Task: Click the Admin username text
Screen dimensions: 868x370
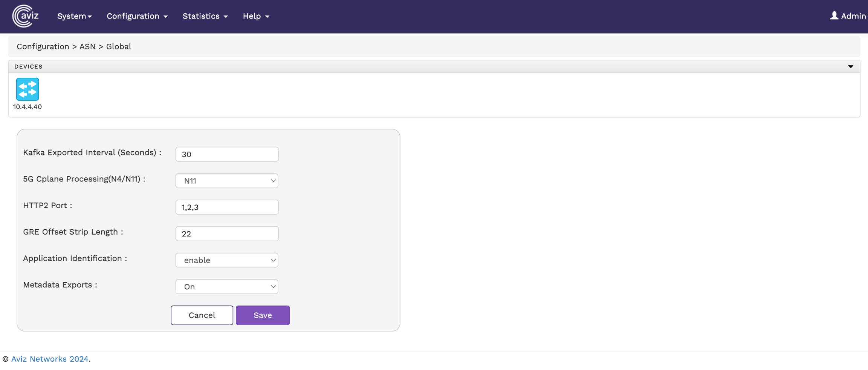Action: [853, 16]
